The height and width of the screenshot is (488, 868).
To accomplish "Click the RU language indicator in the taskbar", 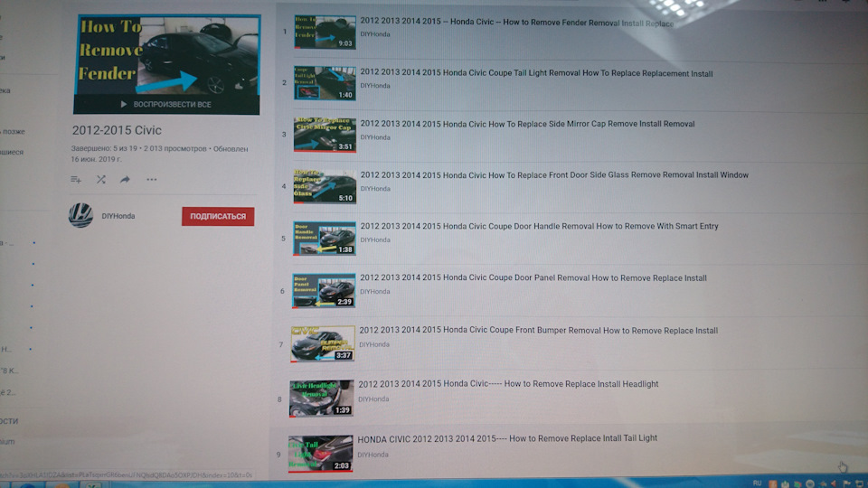I will click(757, 483).
